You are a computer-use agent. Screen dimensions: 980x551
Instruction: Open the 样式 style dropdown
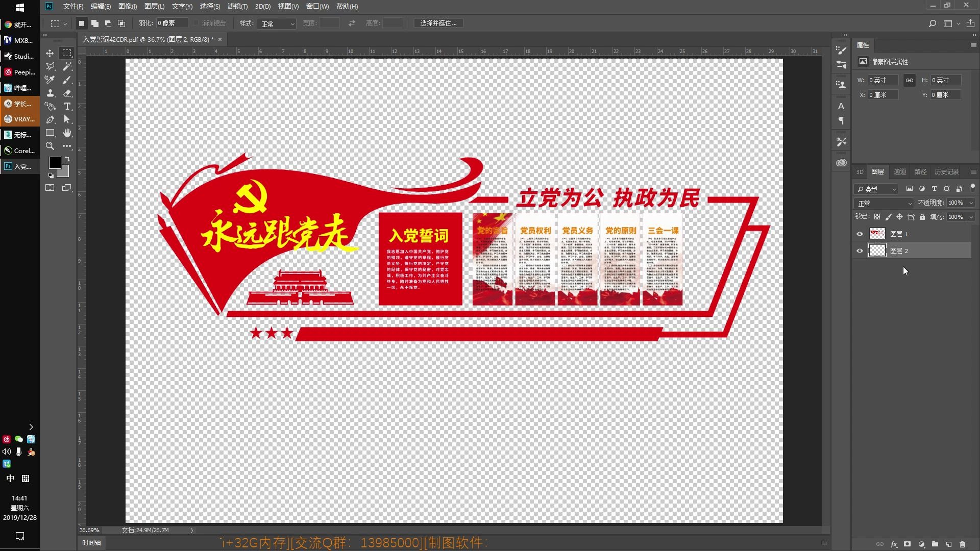click(277, 23)
